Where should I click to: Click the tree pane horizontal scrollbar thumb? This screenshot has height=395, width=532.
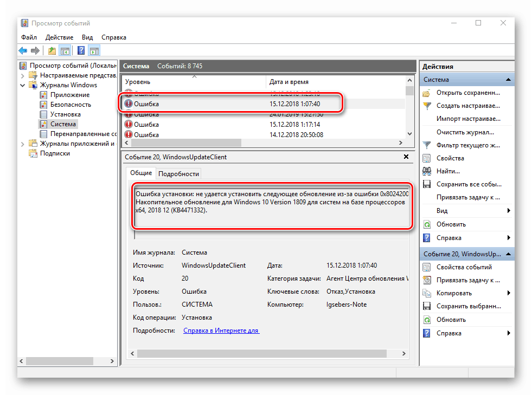point(60,361)
